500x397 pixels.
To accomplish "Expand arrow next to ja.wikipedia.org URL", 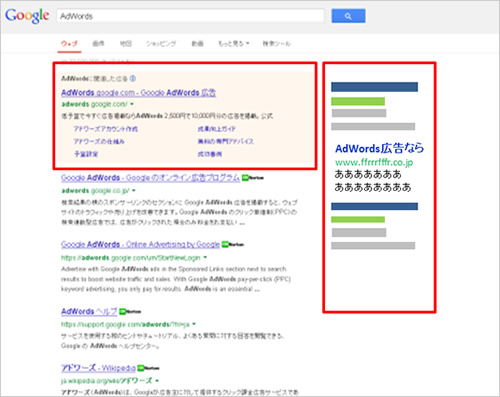I will [157, 381].
